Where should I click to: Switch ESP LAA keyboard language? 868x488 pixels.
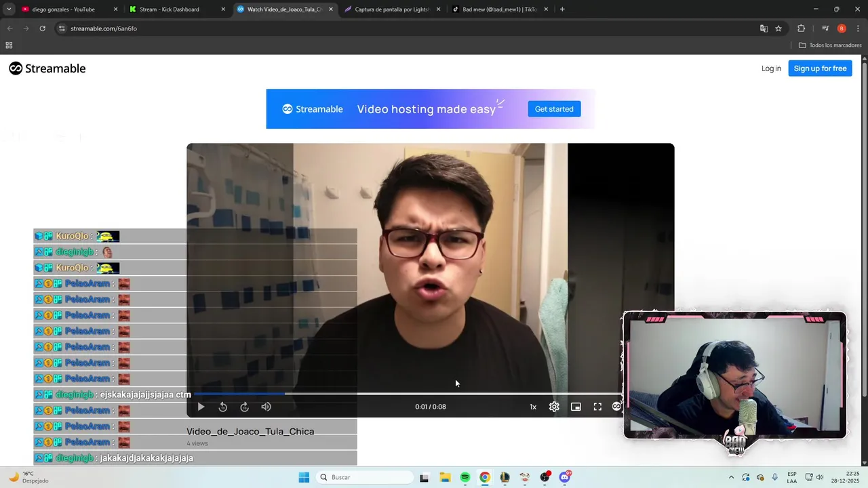(792, 477)
